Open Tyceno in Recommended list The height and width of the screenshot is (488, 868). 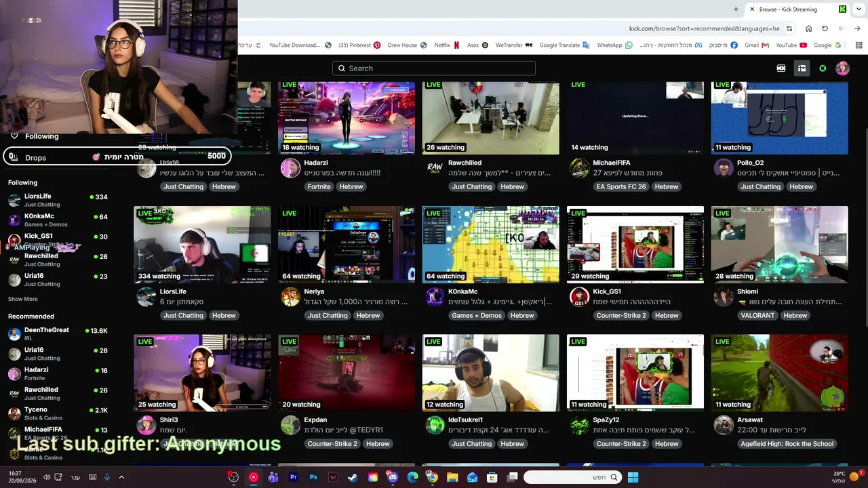click(58, 413)
